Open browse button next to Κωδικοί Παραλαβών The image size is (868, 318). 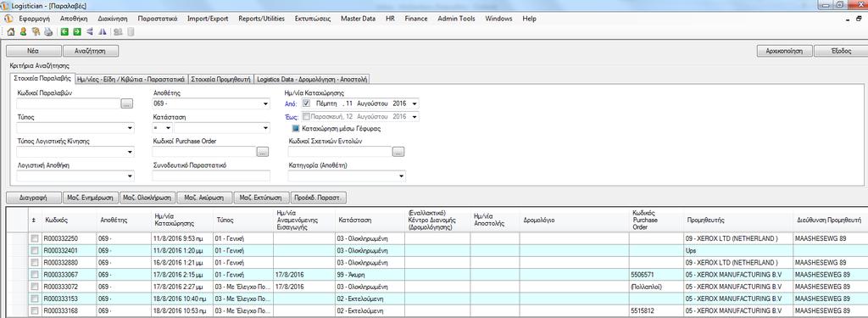coord(127,103)
